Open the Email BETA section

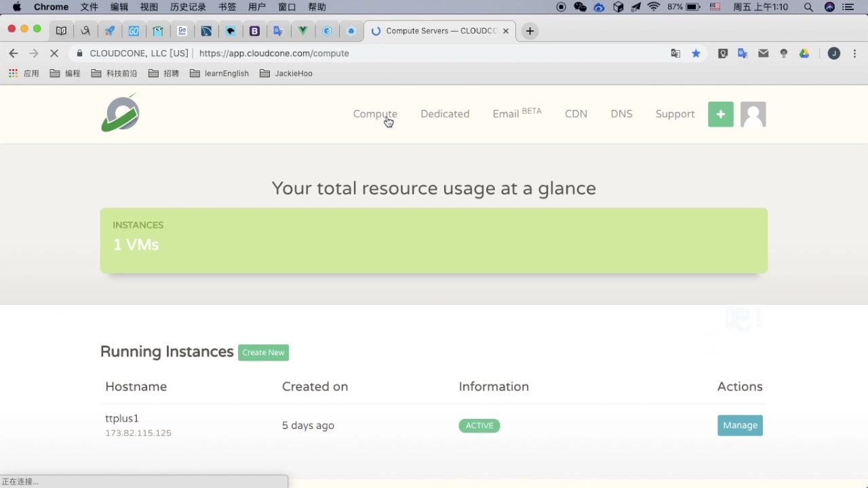pyautogui.click(x=517, y=113)
